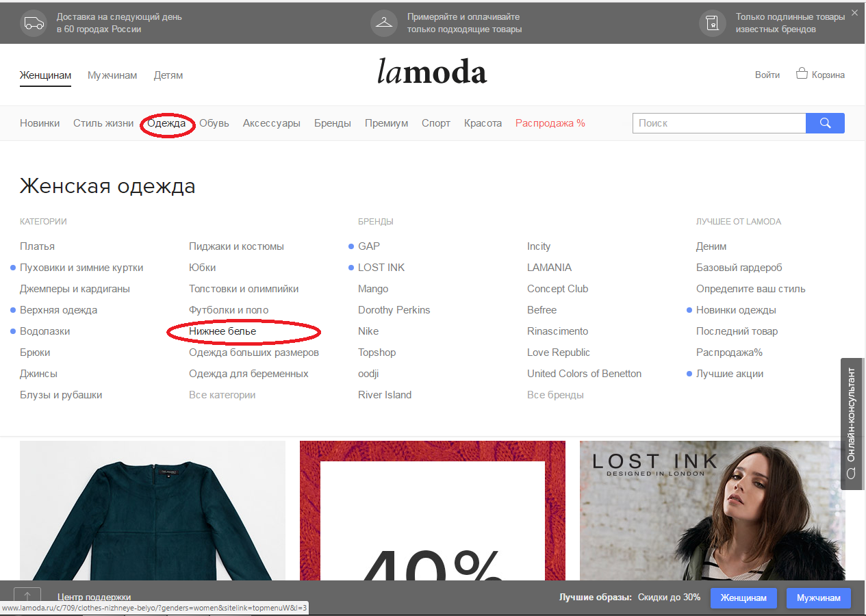
Task: Open Пуховики и зимние куртки category
Action: click(81, 268)
